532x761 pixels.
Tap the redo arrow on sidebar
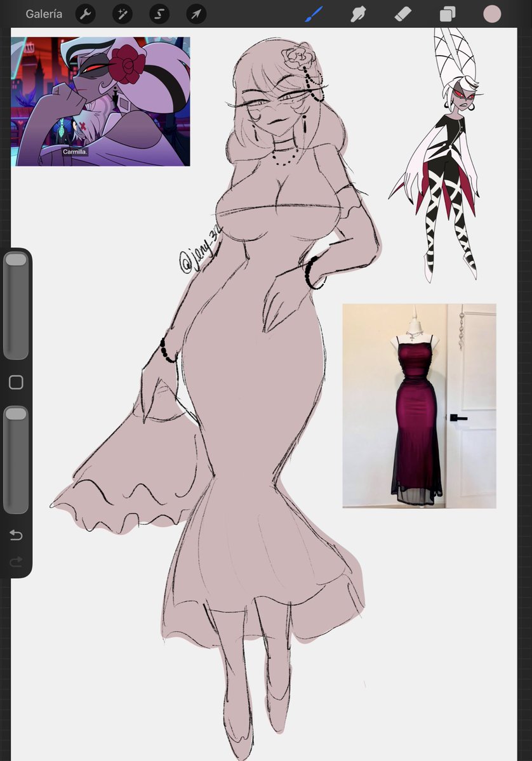pos(16,562)
